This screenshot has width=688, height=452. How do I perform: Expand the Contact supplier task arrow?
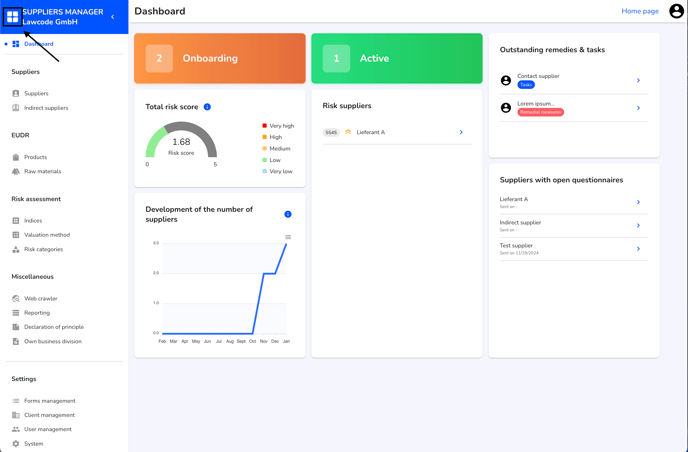click(638, 80)
